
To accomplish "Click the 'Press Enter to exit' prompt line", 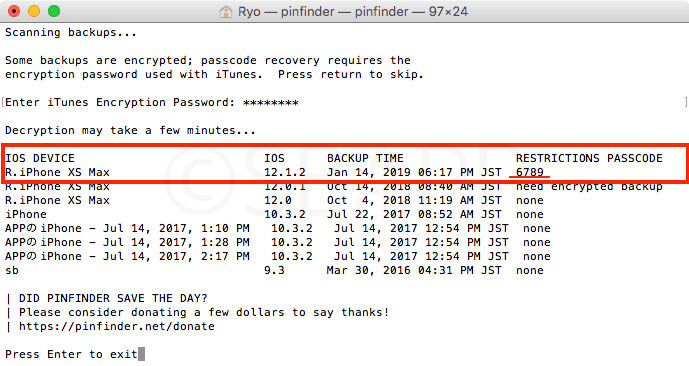I will [71, 354].
